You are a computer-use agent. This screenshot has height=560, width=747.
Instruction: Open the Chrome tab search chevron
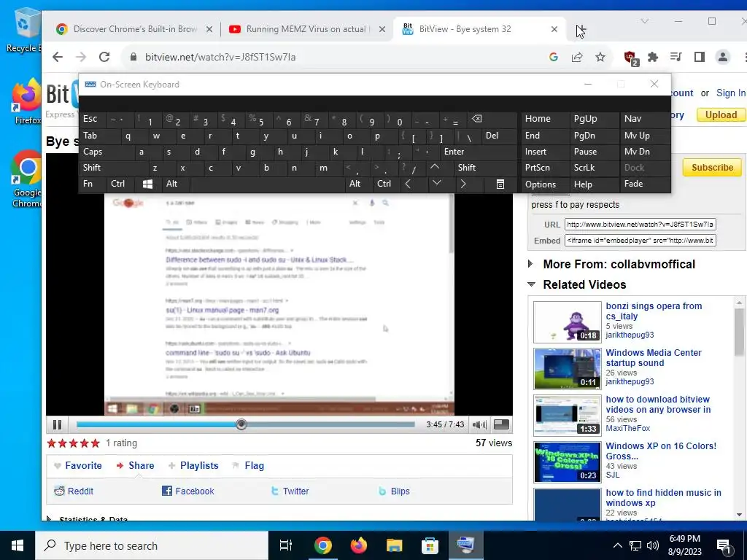coord(645,21)
